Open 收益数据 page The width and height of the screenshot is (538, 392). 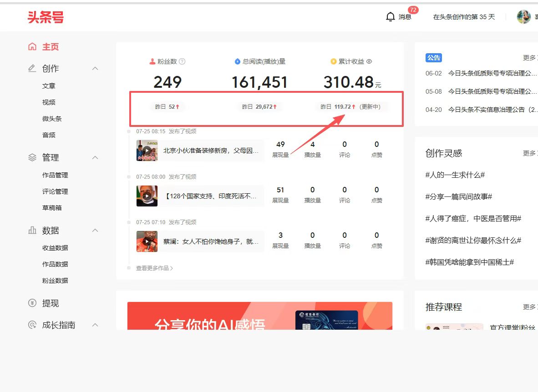tap(55, 248)
